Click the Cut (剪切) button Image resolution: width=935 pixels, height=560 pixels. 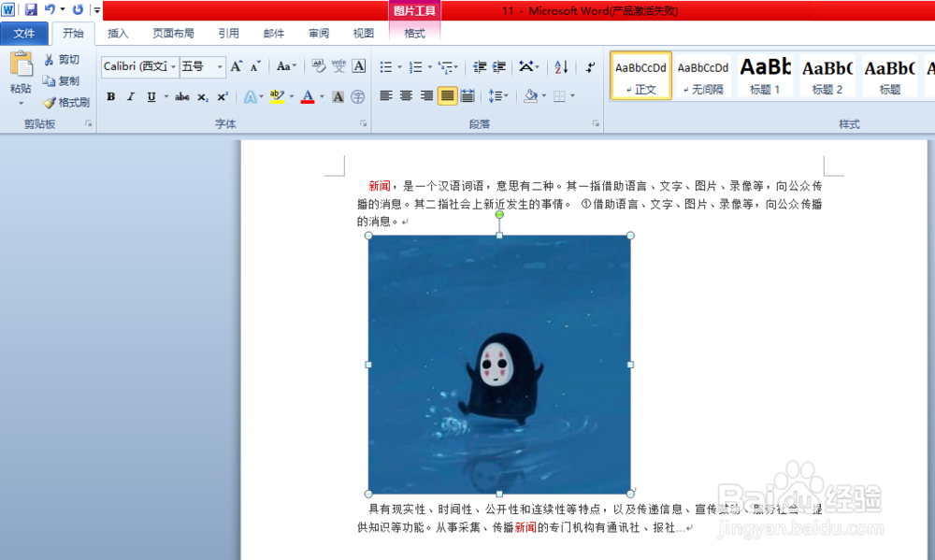pyautogui.click(x=62, y=60)
